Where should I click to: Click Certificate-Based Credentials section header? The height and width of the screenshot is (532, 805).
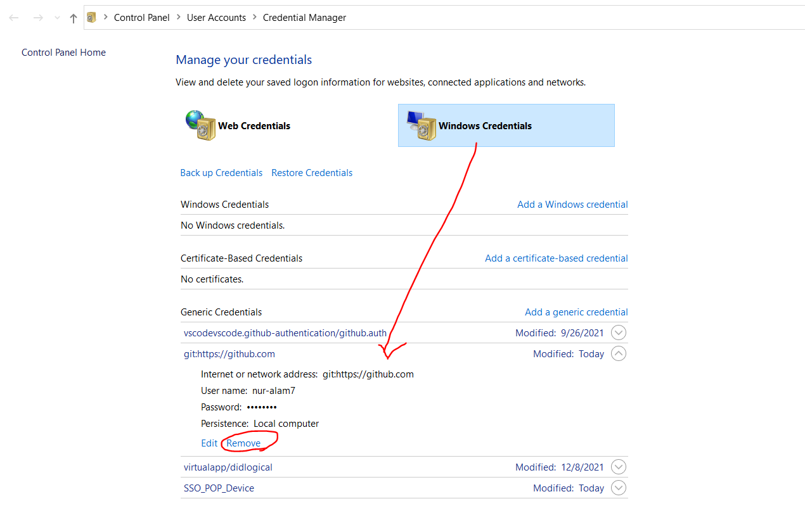(241, 258)
